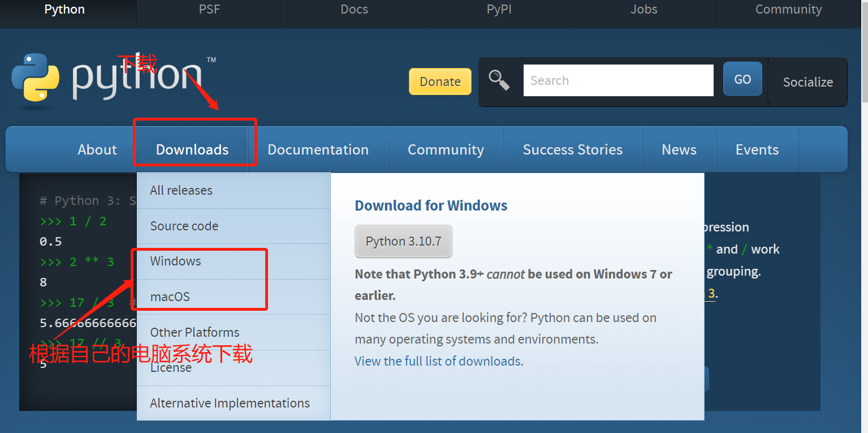Select All releases from Downloads menu
The image size is (868, 433).
[x=234, y=190]
